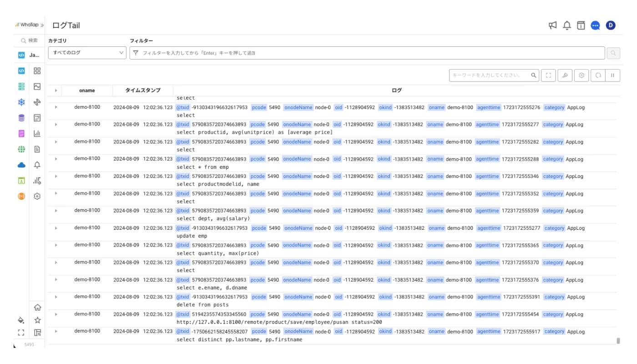
Task: Click the refresh logs button
Action: tap(598, 76)
